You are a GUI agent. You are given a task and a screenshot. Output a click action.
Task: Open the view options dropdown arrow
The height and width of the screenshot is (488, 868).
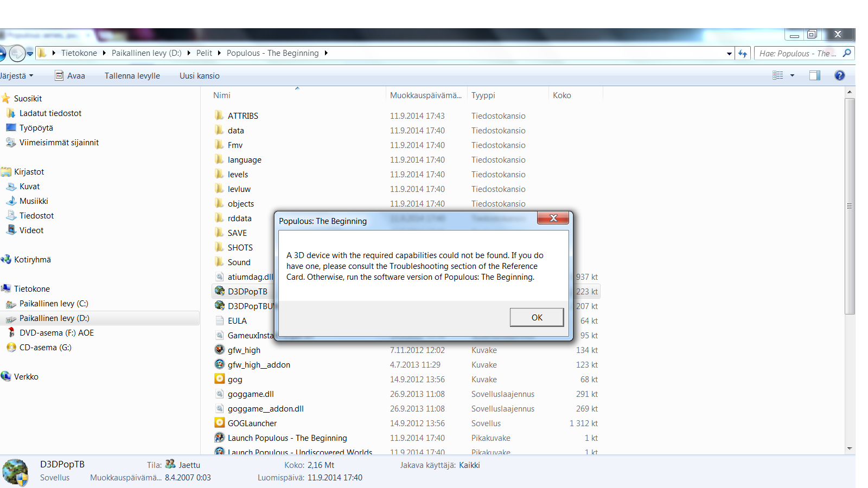pos(792,75)
